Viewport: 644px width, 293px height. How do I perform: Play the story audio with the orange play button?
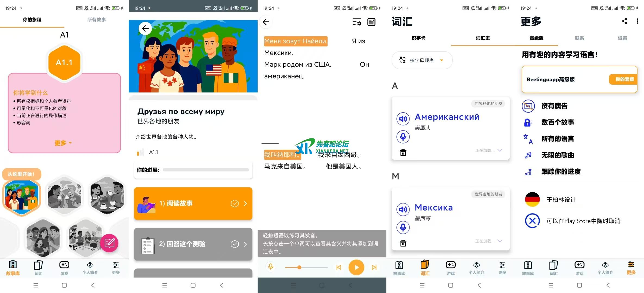[356, 267]
